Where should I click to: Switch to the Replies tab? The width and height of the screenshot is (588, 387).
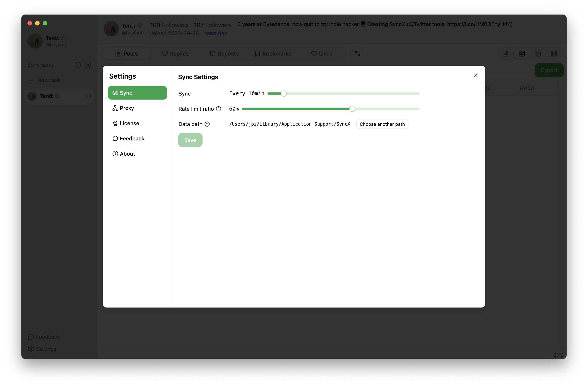coord(175,53)
